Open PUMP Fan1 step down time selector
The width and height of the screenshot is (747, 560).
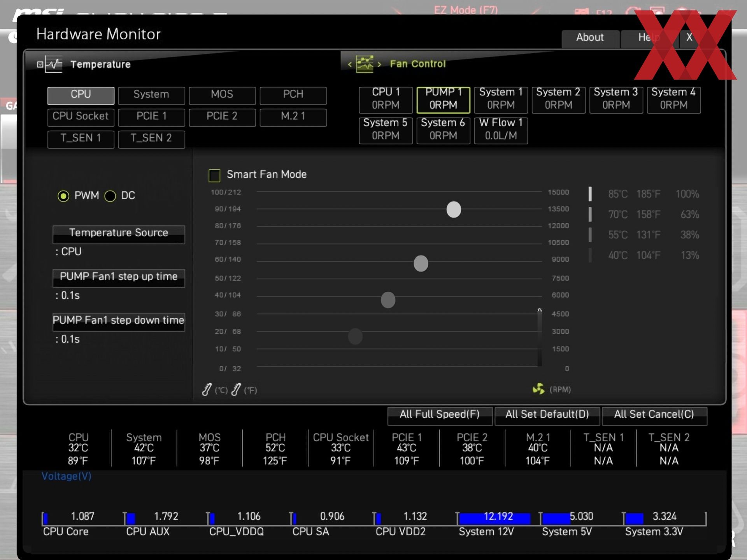pos(119,322)
